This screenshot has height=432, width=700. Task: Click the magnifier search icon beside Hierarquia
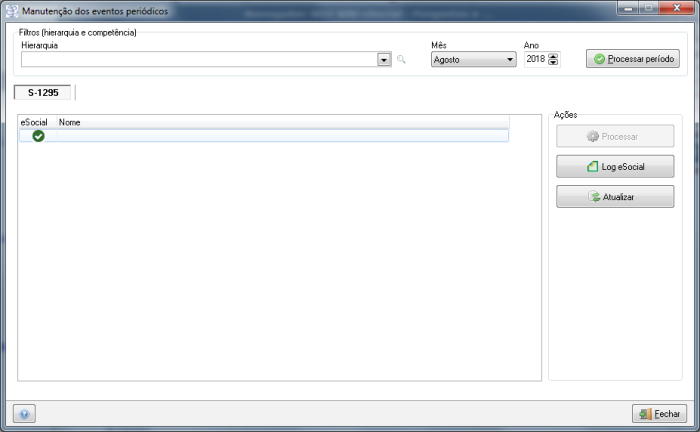coord(401,60)
